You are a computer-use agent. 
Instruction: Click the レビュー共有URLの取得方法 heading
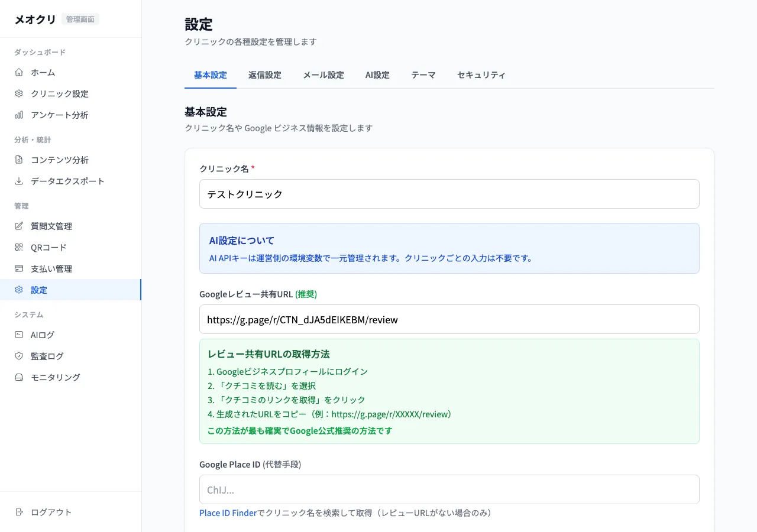coord(268,354)
